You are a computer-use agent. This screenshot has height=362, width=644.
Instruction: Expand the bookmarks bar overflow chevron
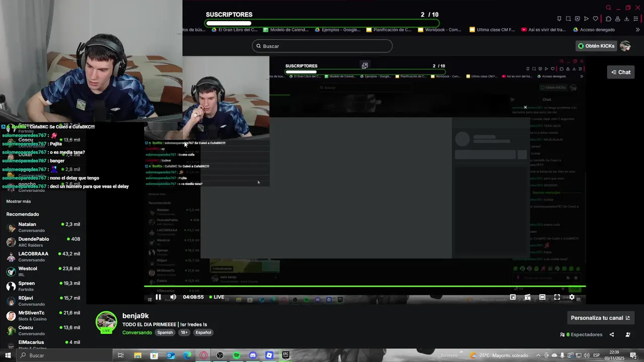pos(637,30)
